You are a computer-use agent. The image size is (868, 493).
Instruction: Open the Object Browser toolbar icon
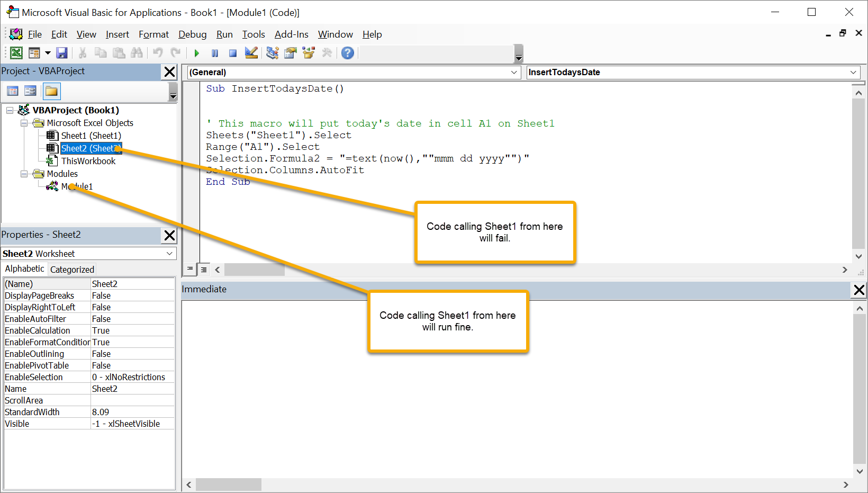[x=309, y=53]
